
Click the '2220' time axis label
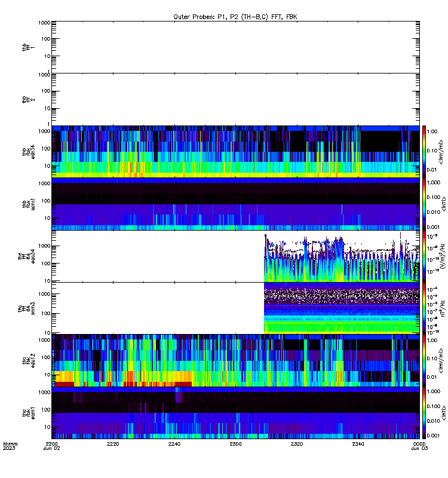[x=113, y=444]
